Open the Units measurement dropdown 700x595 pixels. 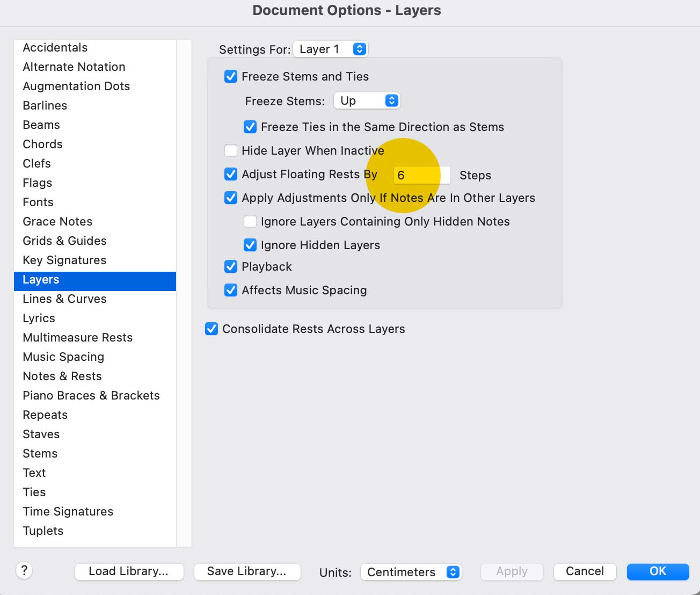411,572
